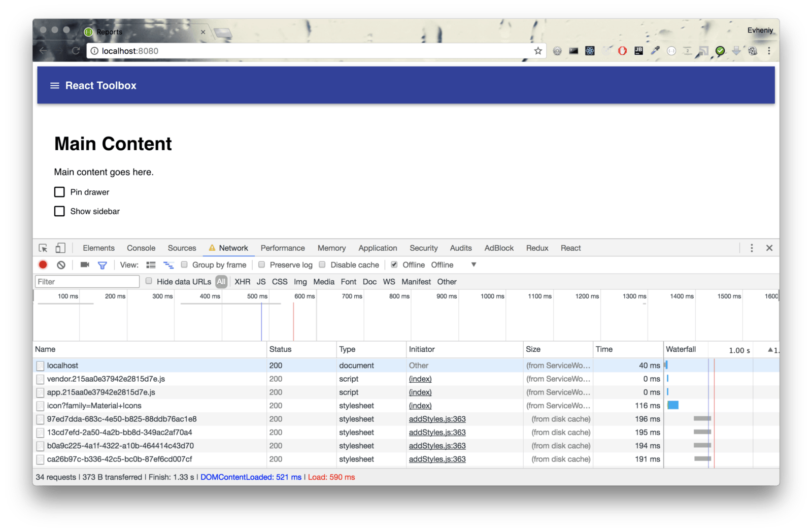
Task: Clear the network log
Action: click(61, 265)
